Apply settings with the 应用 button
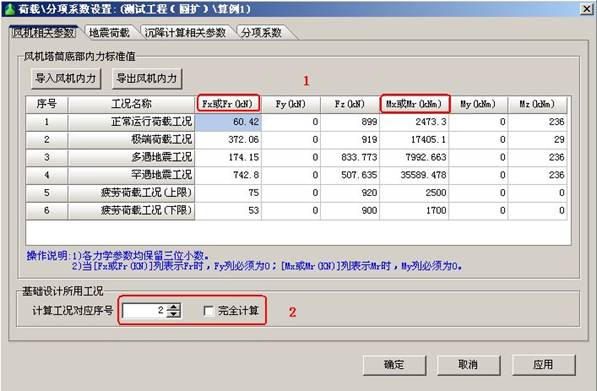 click(543, 365)
